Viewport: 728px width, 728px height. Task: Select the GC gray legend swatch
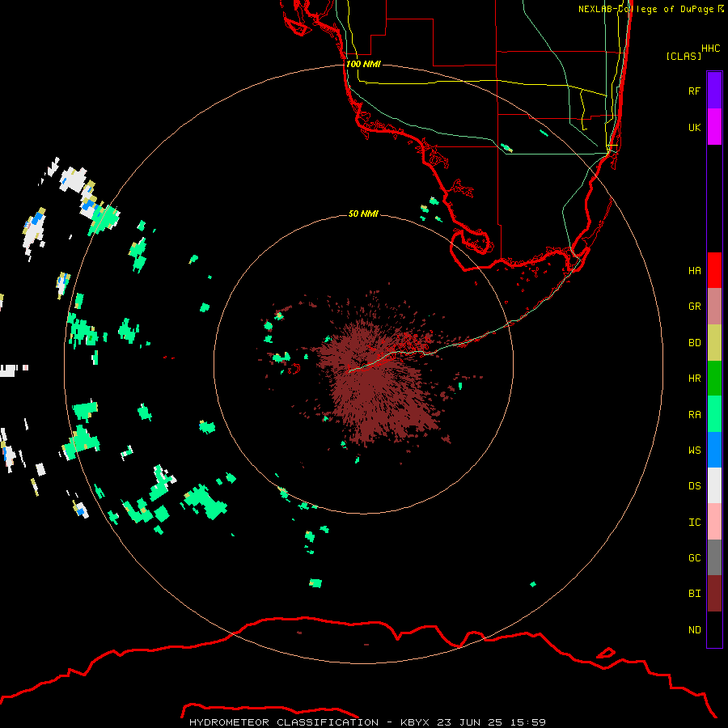click(714, 557)
